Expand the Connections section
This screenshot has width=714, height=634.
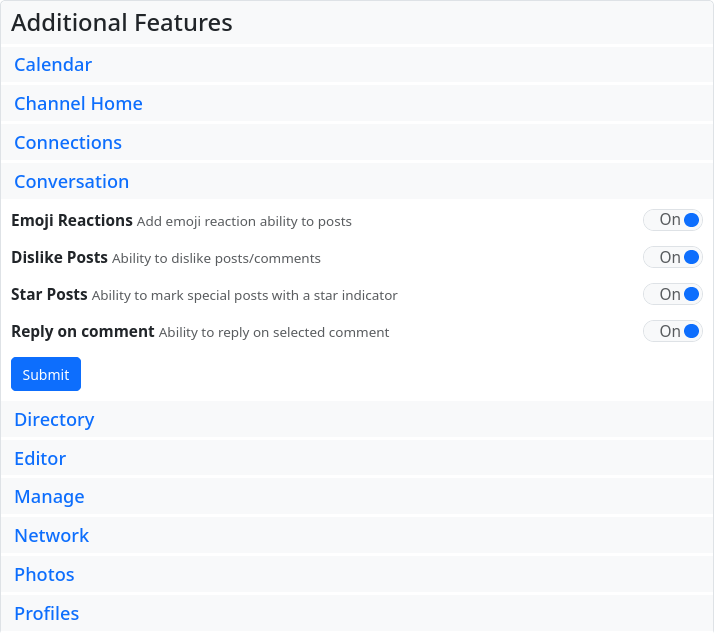[68, 143]
